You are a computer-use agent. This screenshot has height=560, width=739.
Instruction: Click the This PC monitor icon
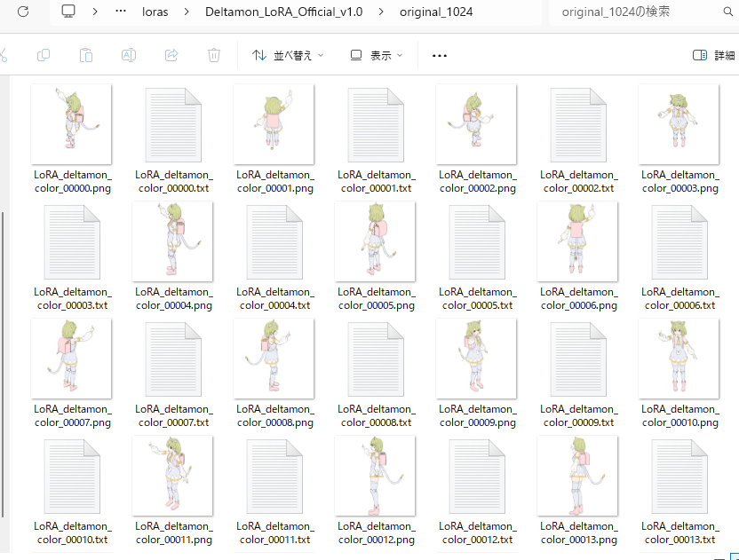68,12
